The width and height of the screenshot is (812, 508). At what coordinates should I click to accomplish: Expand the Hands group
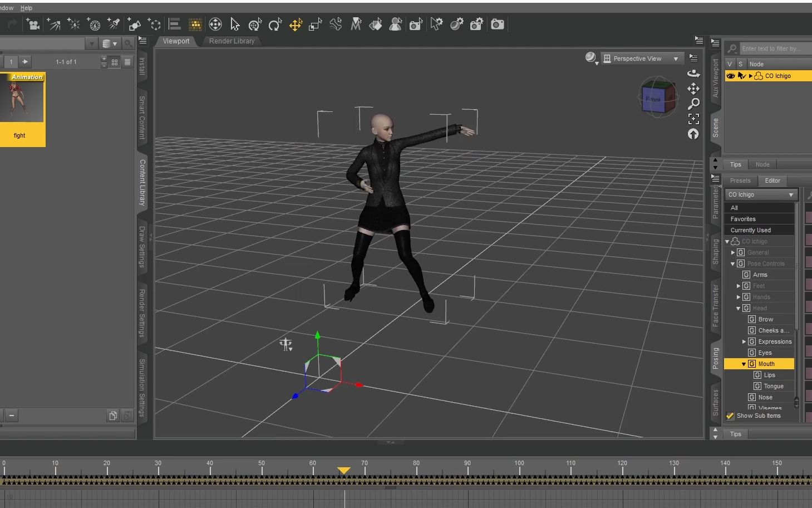[739, 297]
